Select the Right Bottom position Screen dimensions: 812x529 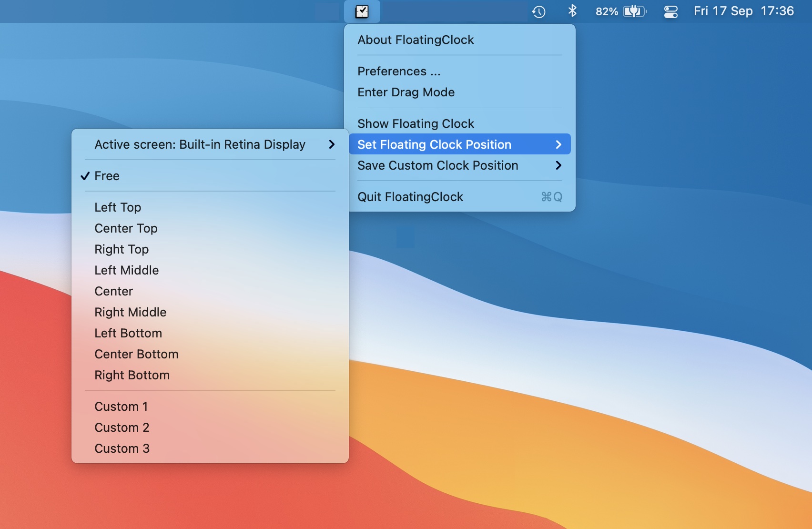click(x=132, y=375)
